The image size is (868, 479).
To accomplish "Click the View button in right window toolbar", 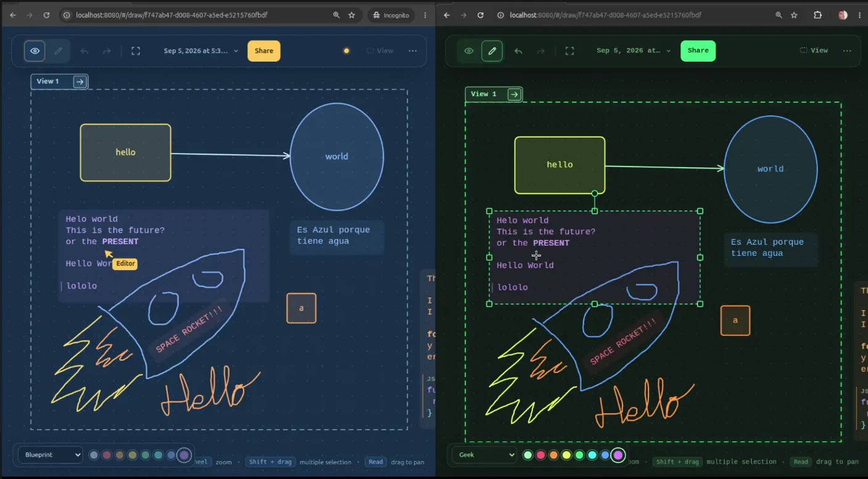I will point(814,51).
